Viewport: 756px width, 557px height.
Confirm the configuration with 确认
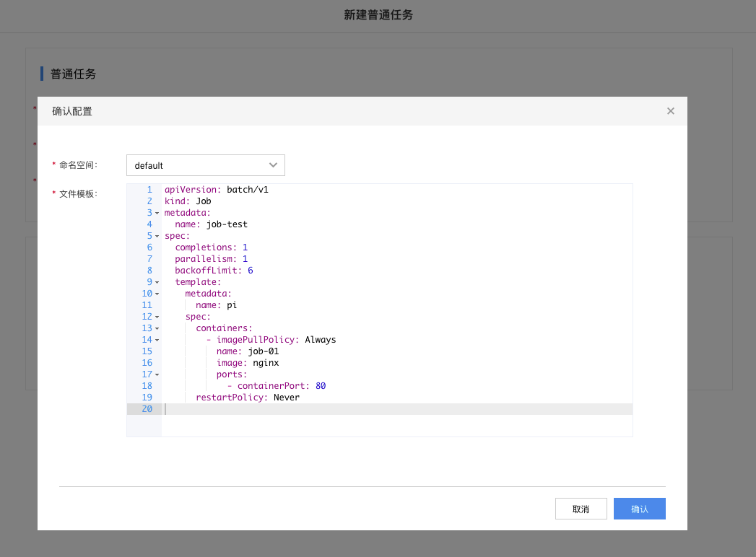[639, 509]
